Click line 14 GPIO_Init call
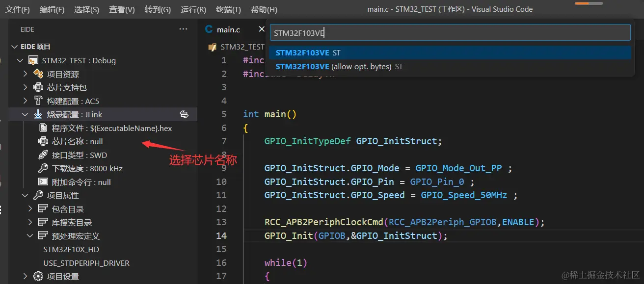 pyautogui.click(x=356, y=236)
